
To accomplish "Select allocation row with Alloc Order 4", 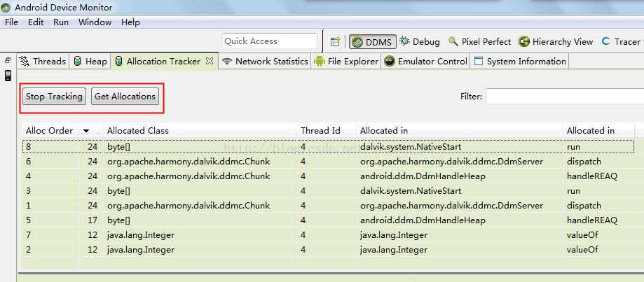I will pyautogui.click(x=328, y=176).
